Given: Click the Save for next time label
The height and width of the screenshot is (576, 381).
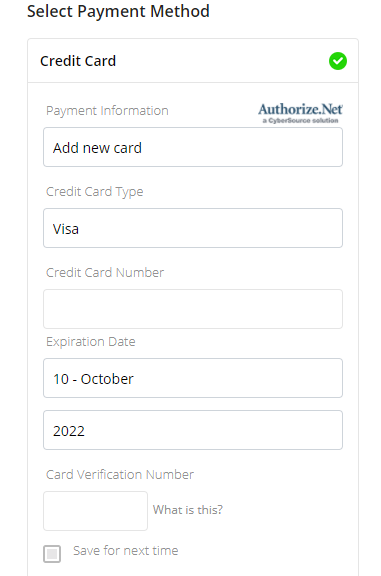Looking at the screenshot, I should (126, 550).
